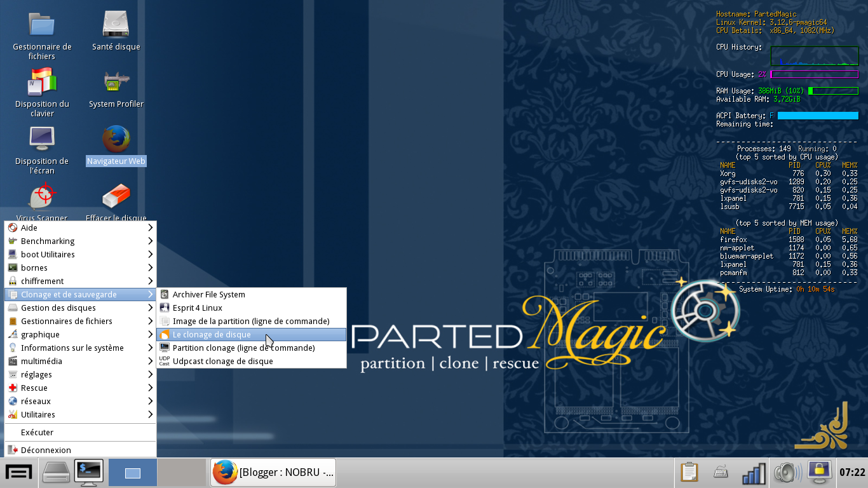Open the Utilitaires menu entry
This screenshot has width=868, height=488.
80,414
